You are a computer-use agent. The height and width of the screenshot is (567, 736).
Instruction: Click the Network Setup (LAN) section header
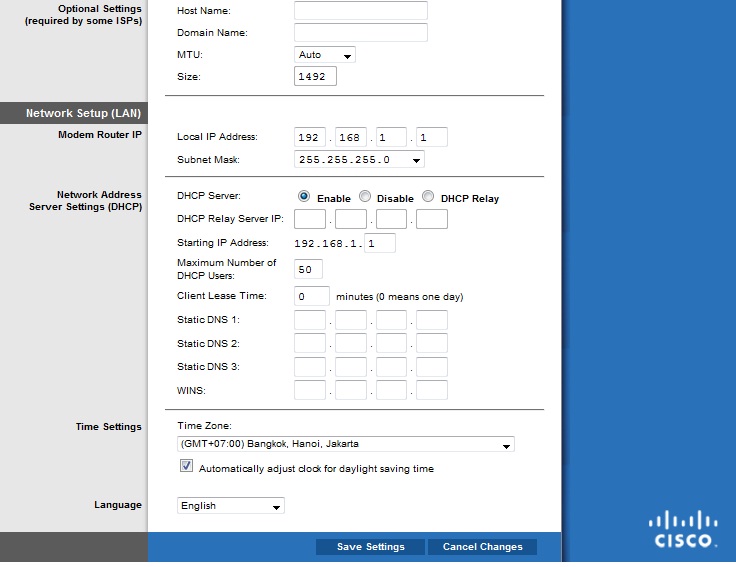(x=74, y=113)
